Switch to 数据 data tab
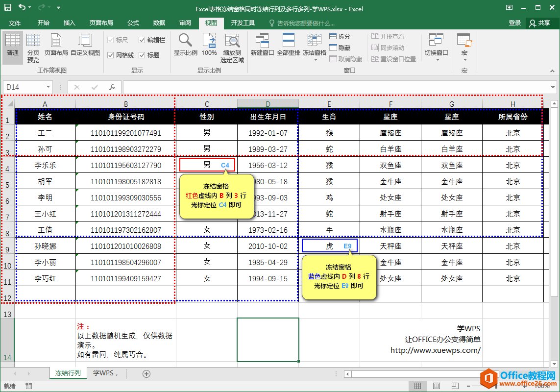Image resolution: width=560 pixels, height=392 pixels. [159, 23]
